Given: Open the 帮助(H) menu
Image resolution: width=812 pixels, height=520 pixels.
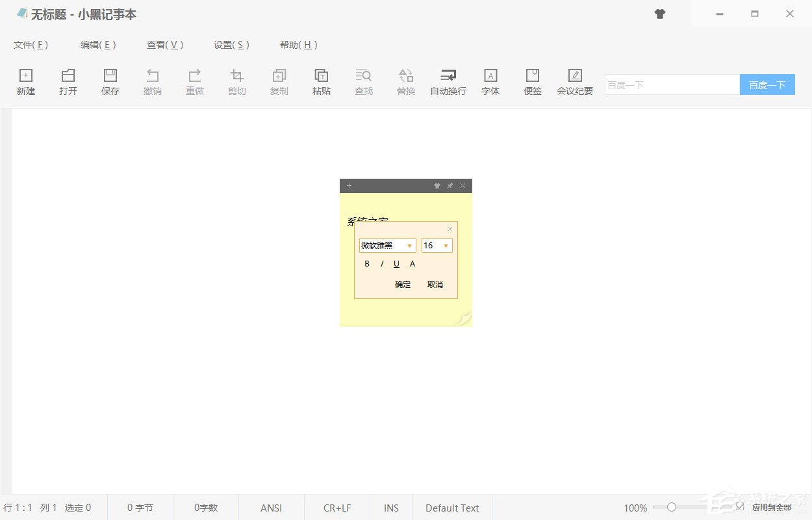Looking at the screenshot, I should point(299,45).
